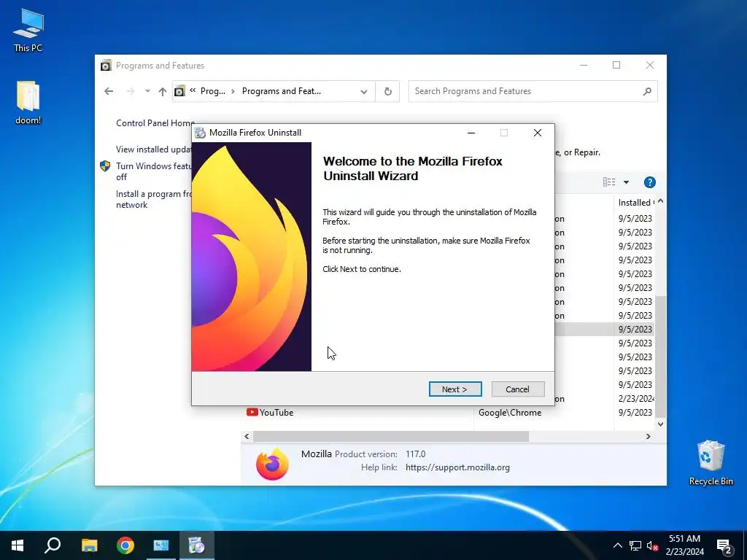Launch Google Chrome from taskbar
The width and height of the screenshot is (747, 560).
pos(125,545)
